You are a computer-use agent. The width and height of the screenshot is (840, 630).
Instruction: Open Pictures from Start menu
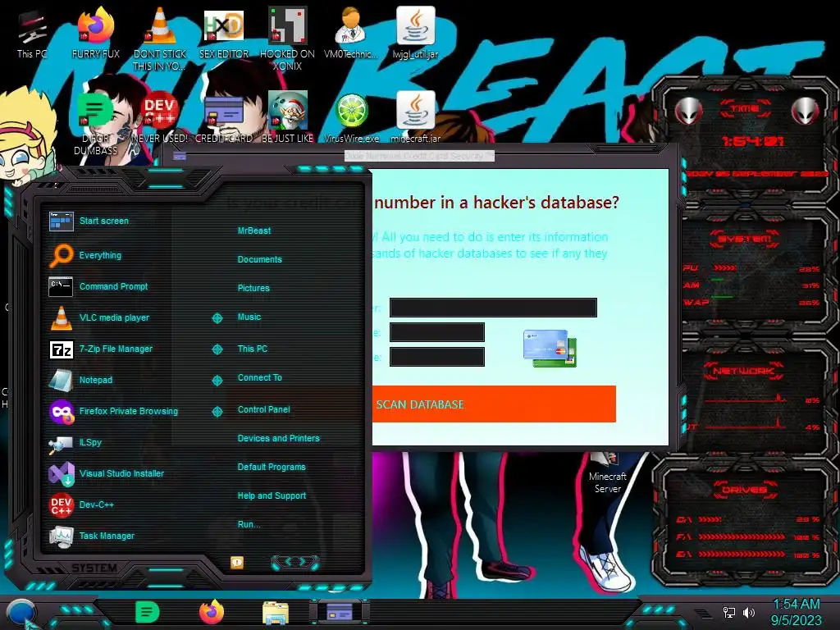tap(253, 288)
